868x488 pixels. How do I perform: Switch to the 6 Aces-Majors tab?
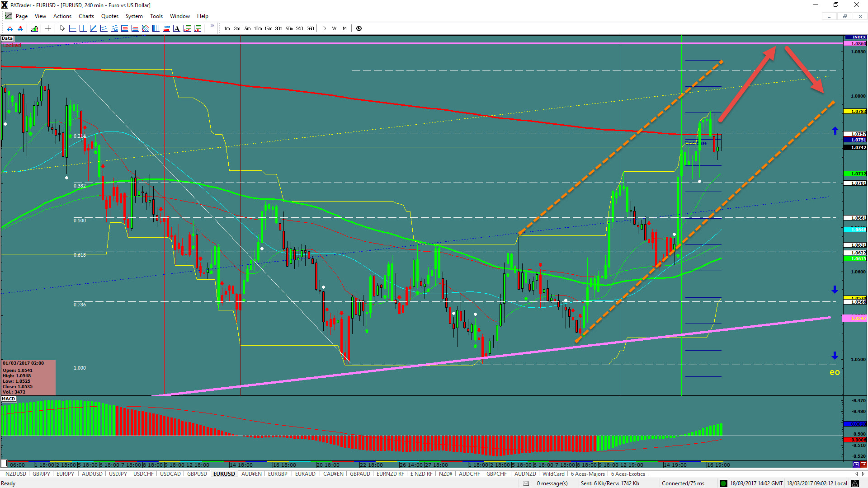(x=588, y=474)
